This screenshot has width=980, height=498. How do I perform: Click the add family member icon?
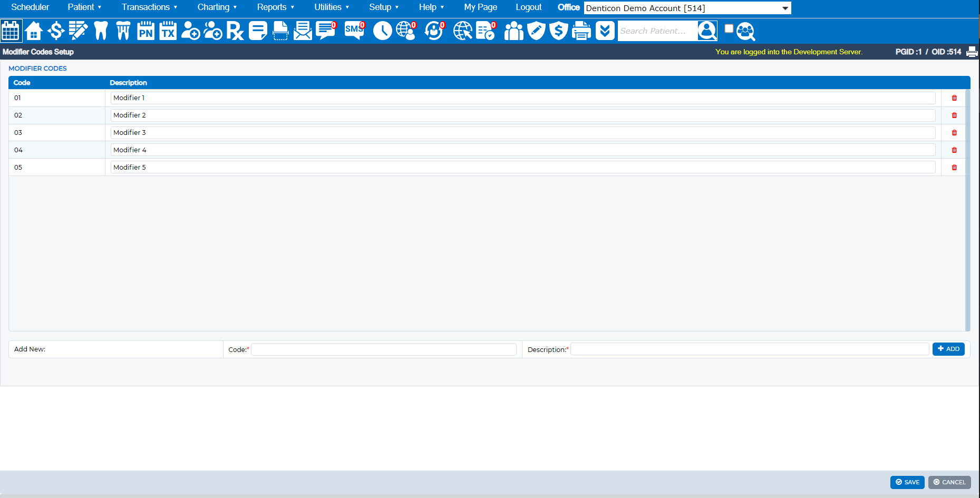213,31
